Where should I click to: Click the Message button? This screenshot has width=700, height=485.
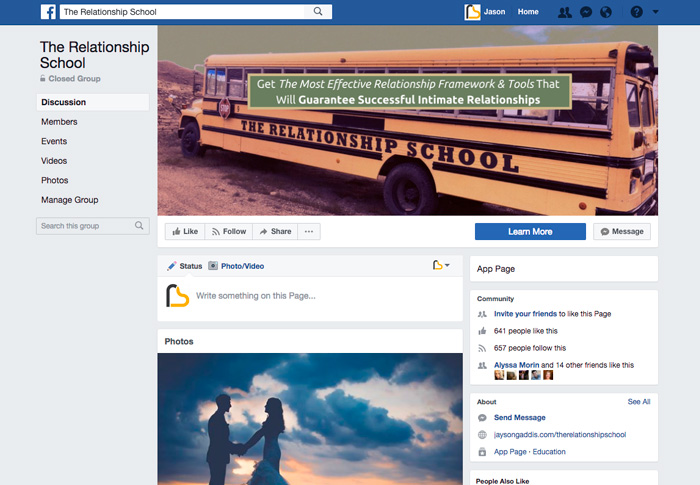622,231
